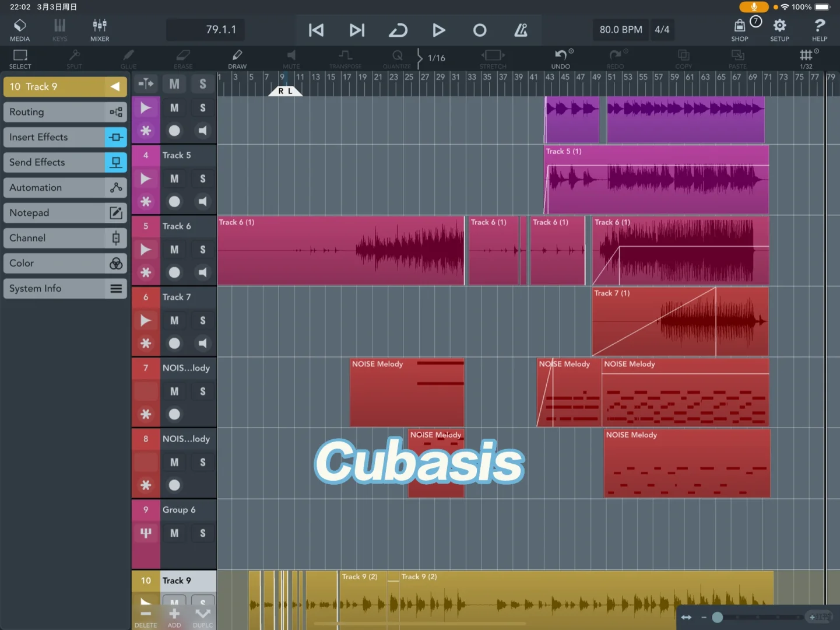Start playback with the play button
840x630 pixels.
click(x=439, y=30)
